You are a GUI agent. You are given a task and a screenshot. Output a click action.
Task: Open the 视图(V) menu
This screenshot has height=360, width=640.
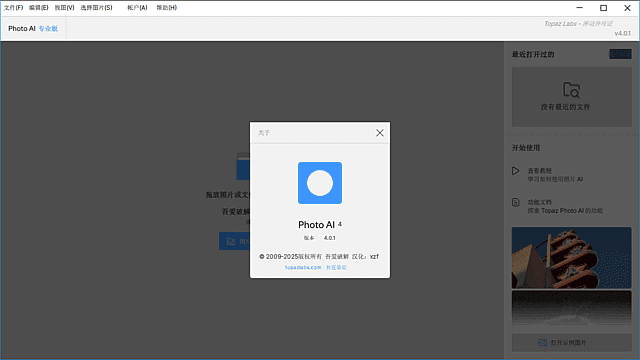[64, 8]
